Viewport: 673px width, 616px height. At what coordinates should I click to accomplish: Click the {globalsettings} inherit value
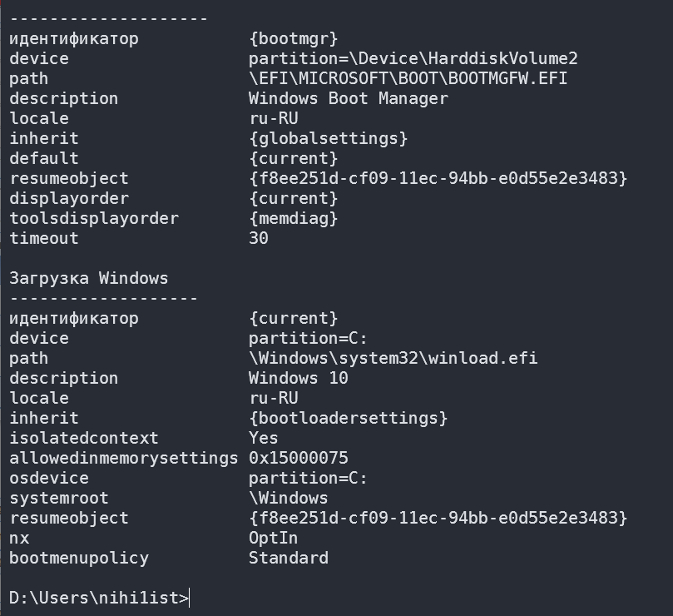tap(328, 139)
